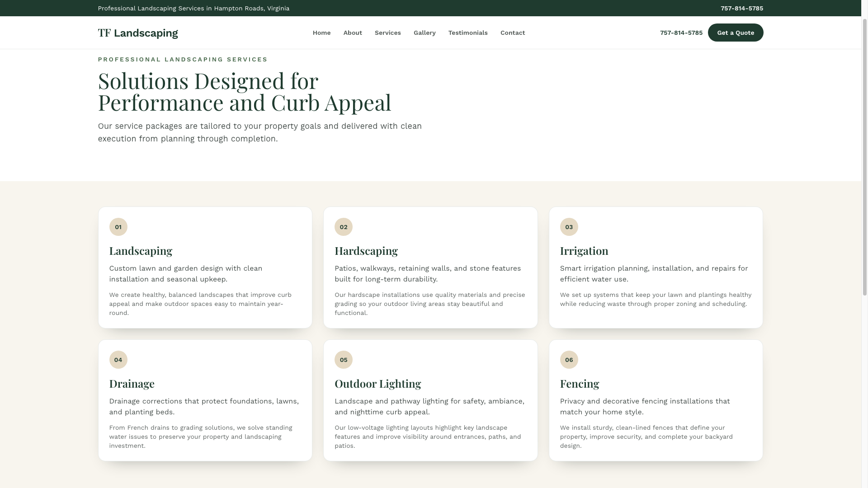Call 757-814-5785 from the header

pos(681,33)
